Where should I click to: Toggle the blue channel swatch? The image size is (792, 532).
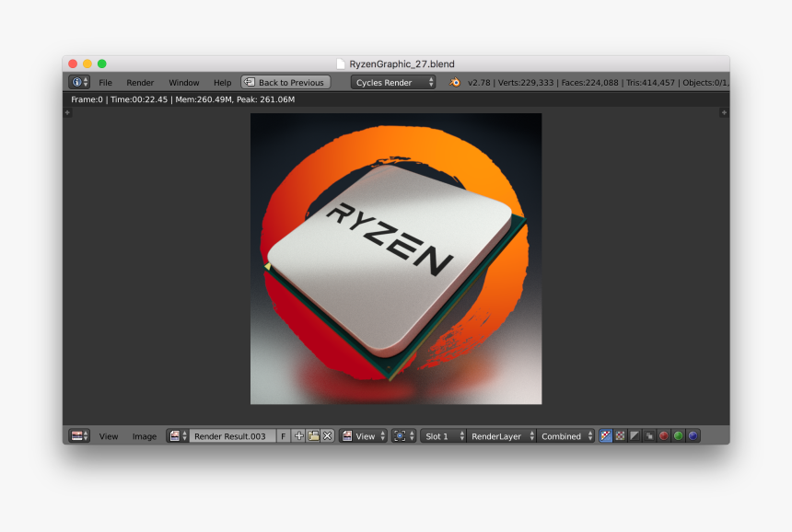pyautogui.click(x=692, y=435)
